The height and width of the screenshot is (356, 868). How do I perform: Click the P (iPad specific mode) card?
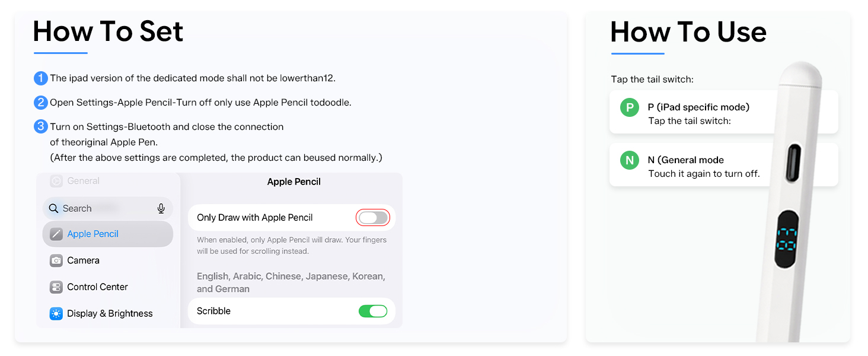click(723, 112)
